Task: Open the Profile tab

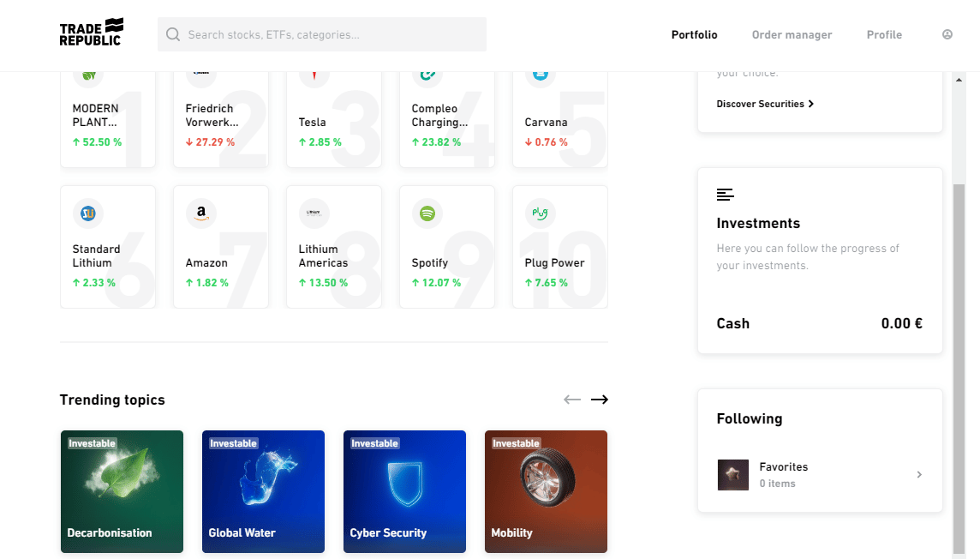Action: click(884, 35)
